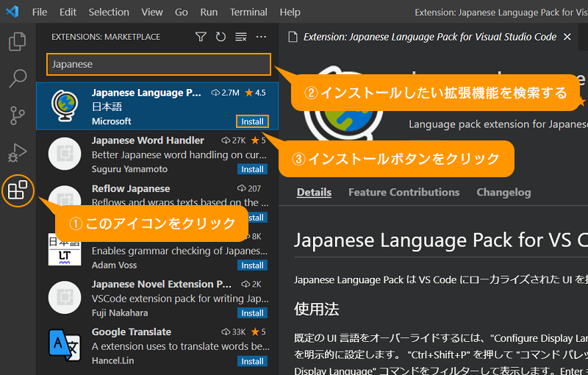Screen dimensions: 588x375
Task: Open the Help menu
Action: (x=290, y=12)
